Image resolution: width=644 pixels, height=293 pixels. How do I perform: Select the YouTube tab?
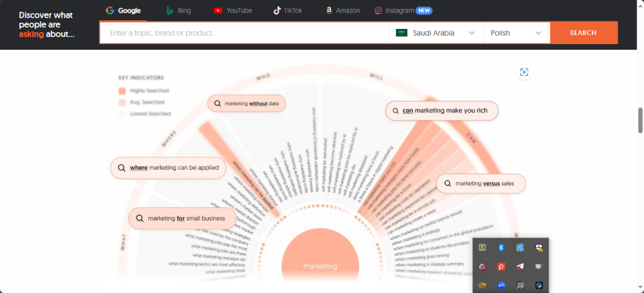coord(233,11)
